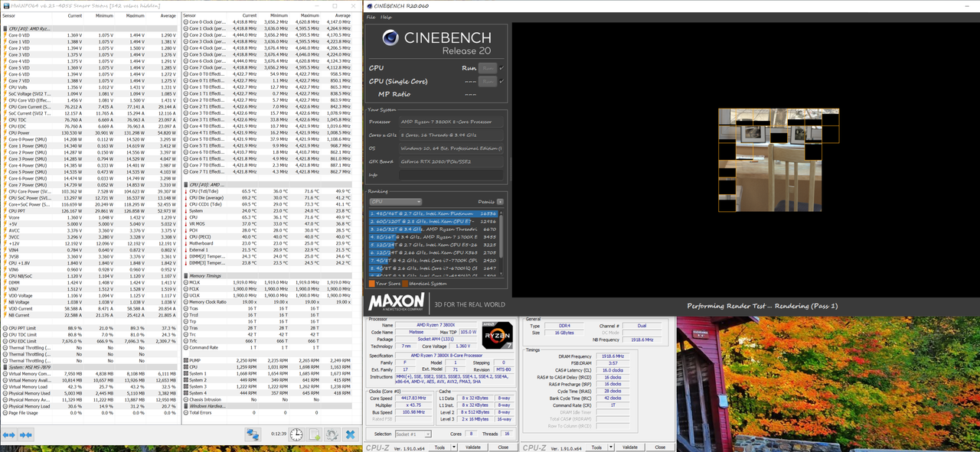The width and height of the screenshot is (980, 452).
Task: Start HWiNFO logging with the sheet-plus icon
Action: [314, 434]
